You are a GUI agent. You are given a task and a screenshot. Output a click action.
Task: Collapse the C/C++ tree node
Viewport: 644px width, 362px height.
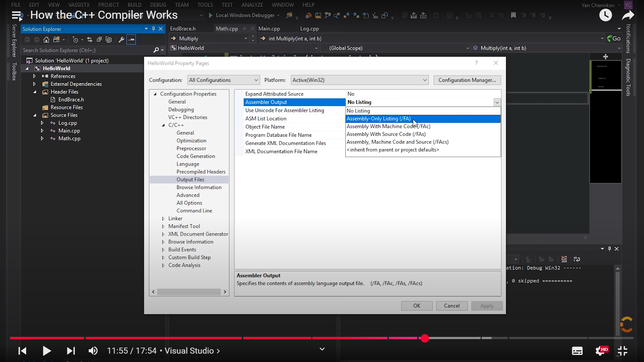click(163, 125)
